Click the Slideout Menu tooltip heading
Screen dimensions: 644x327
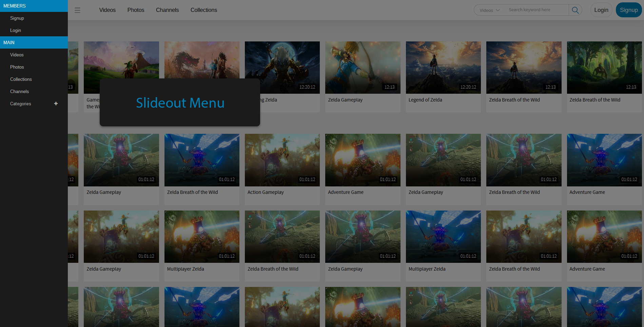[180, 103]
